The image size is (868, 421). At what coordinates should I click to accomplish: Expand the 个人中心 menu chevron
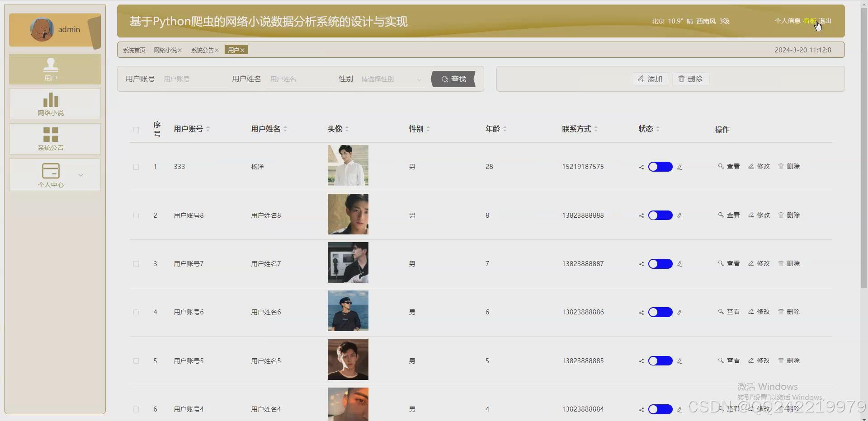(81, 175)
